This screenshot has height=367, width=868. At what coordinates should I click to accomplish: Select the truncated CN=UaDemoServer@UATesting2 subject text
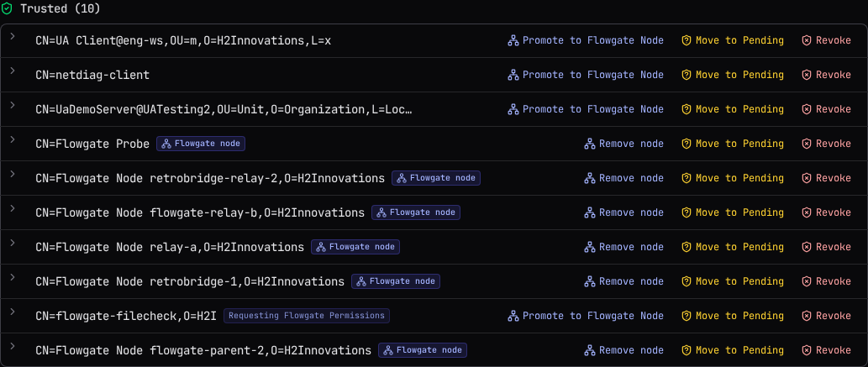pyautogui.click(x=224, y=109)
